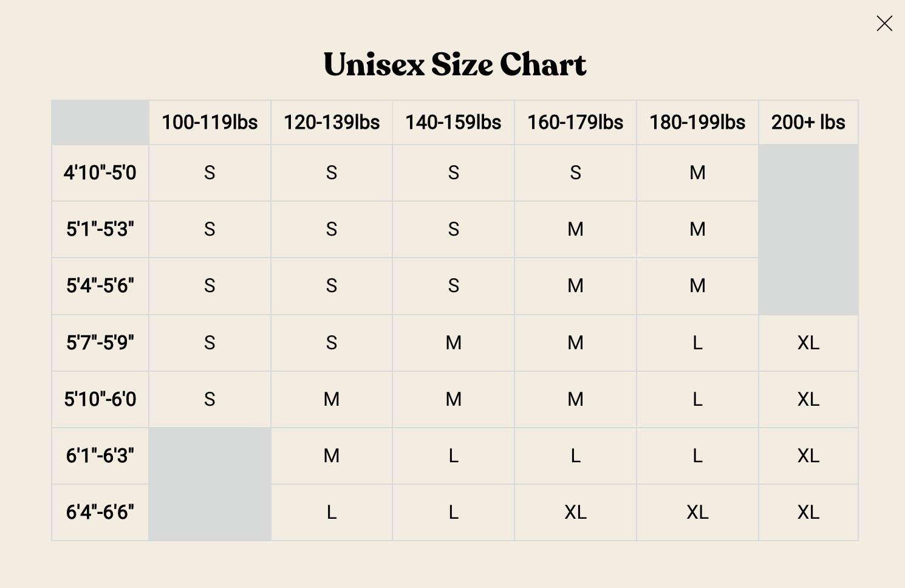This screenshot has width=905, height=588.
Task: Click size XL for 6'4"-6'6" at 160-179lbs
Action: (575, 513)
